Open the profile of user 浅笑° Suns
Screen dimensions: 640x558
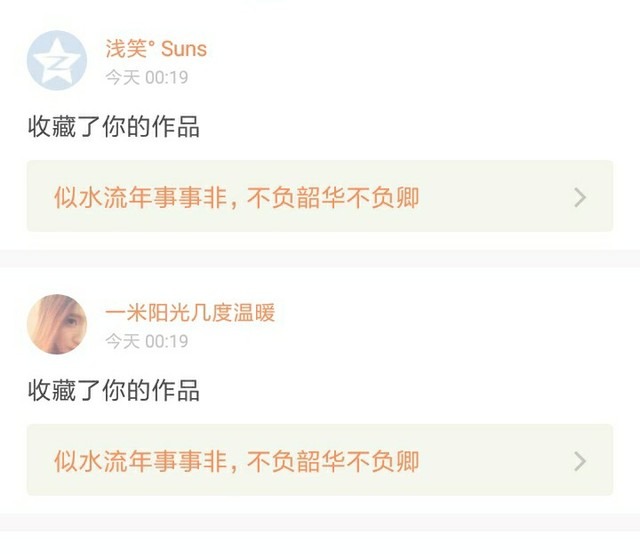156,49
